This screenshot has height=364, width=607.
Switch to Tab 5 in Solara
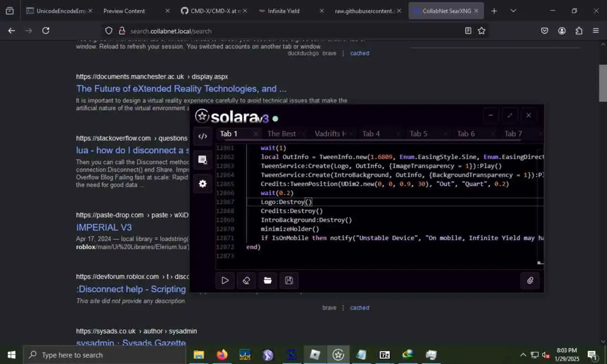(419, 134)
